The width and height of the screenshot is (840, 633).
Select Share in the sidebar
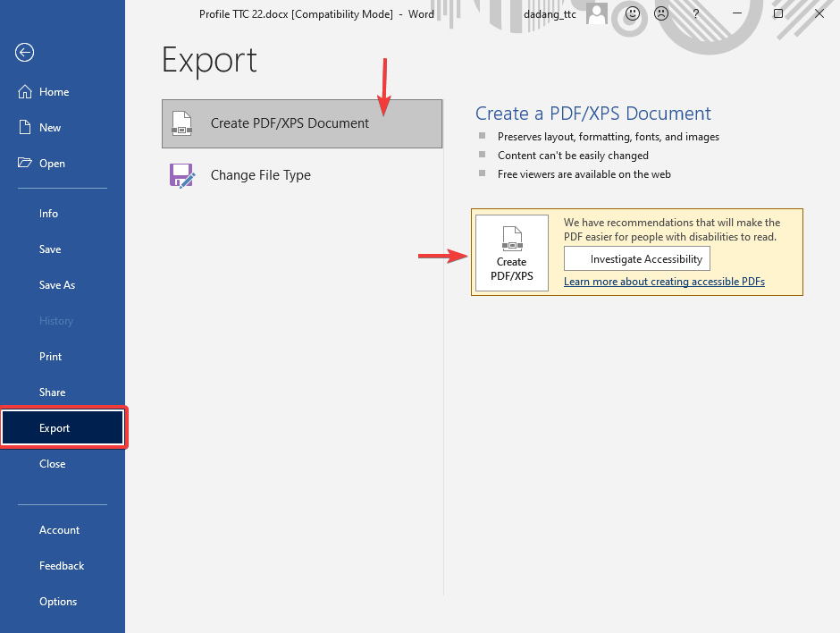click(x=52, y=392)
